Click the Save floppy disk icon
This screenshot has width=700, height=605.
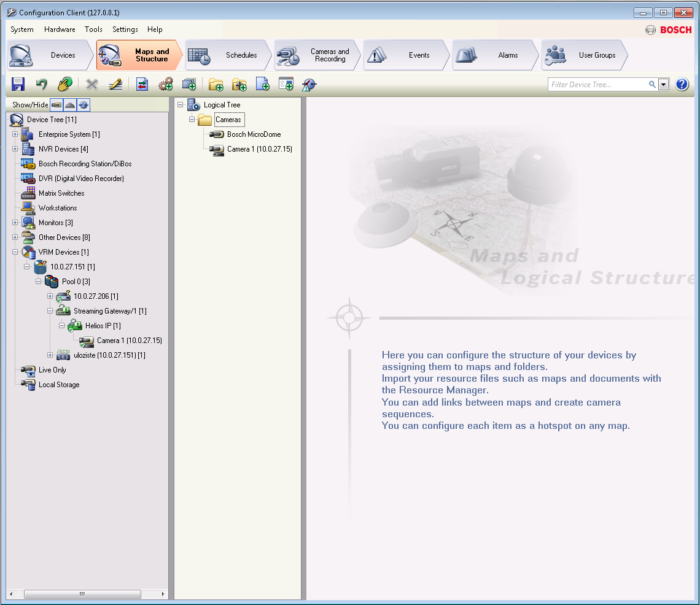(x=18, y=85)
